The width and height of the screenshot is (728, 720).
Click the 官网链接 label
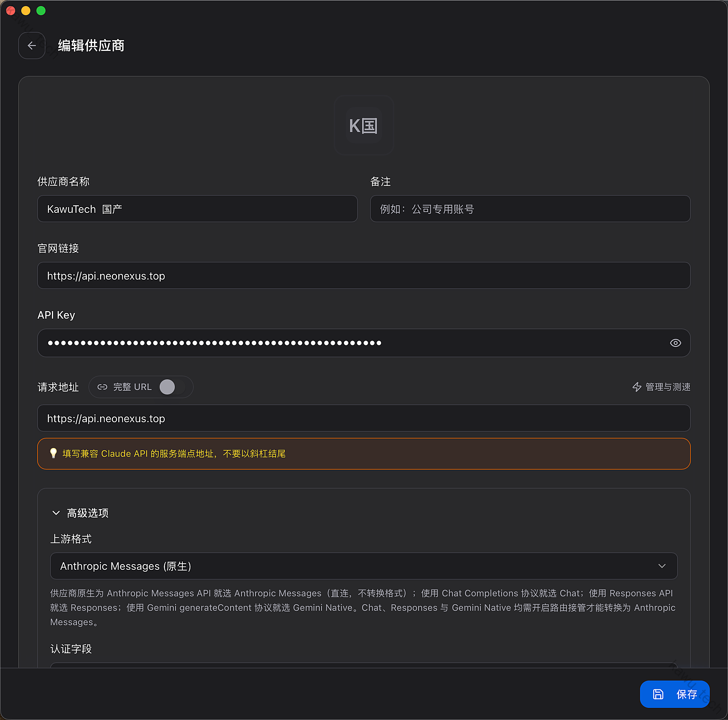click(x=58, y=248)
